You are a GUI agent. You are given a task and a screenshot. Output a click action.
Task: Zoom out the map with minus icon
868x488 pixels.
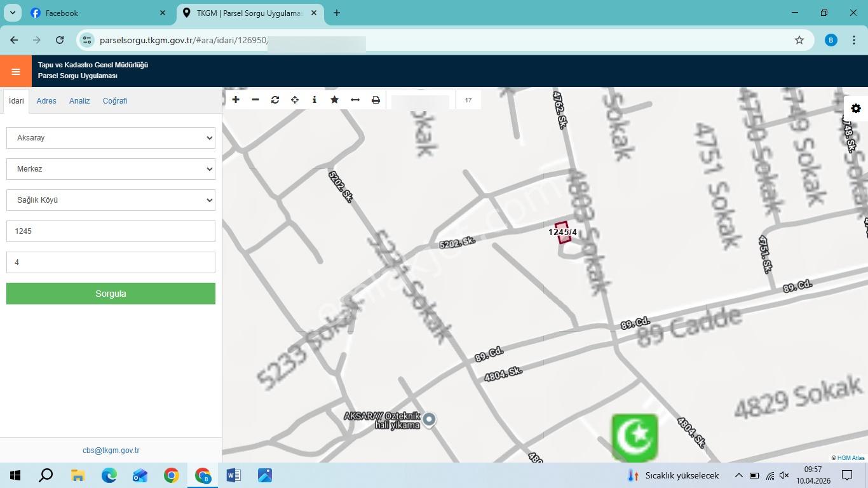tap(255, 100)
